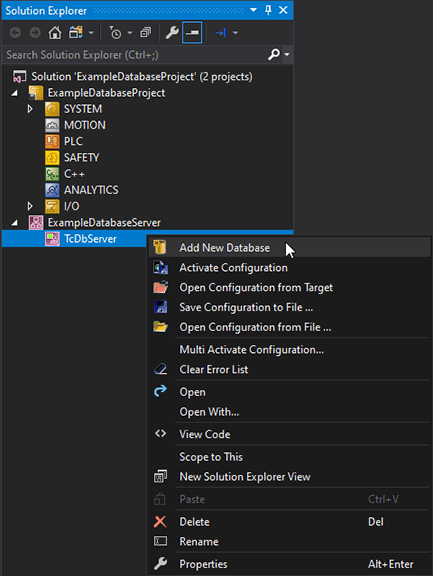Click the C++ node icon
This screenshot has width=433, height=576.
click(x=52, y=174)
